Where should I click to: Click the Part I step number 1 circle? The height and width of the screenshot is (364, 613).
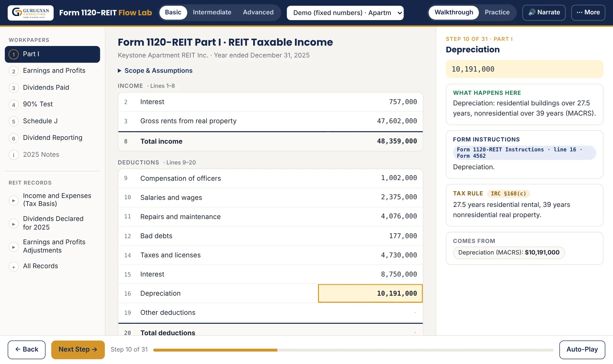pyautogui.click(x=13, y=54)
